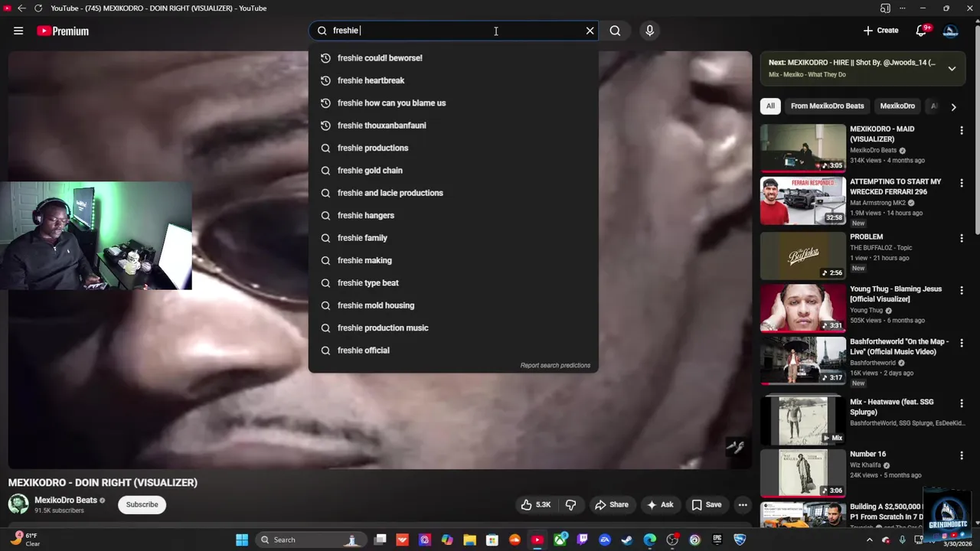The width and height of the screenshot is (980, 551).
Task: Open Steam from taskbar
Action: point(627,540)
